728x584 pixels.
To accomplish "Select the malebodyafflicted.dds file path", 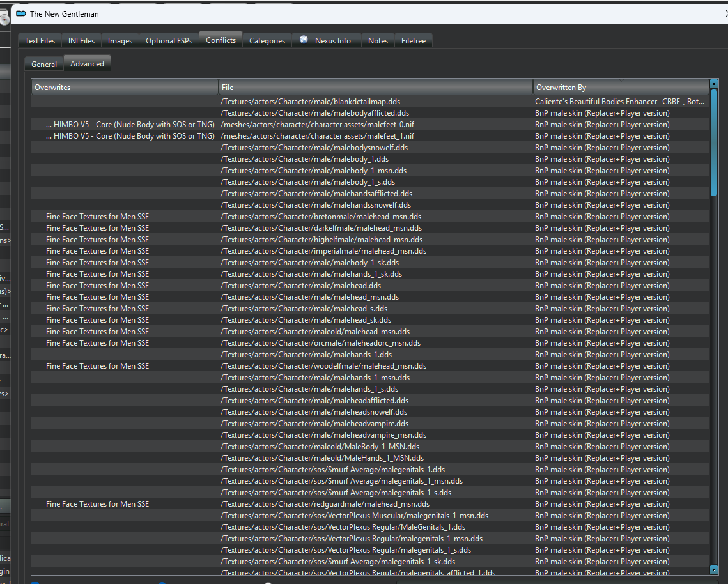I will point(315,113).
